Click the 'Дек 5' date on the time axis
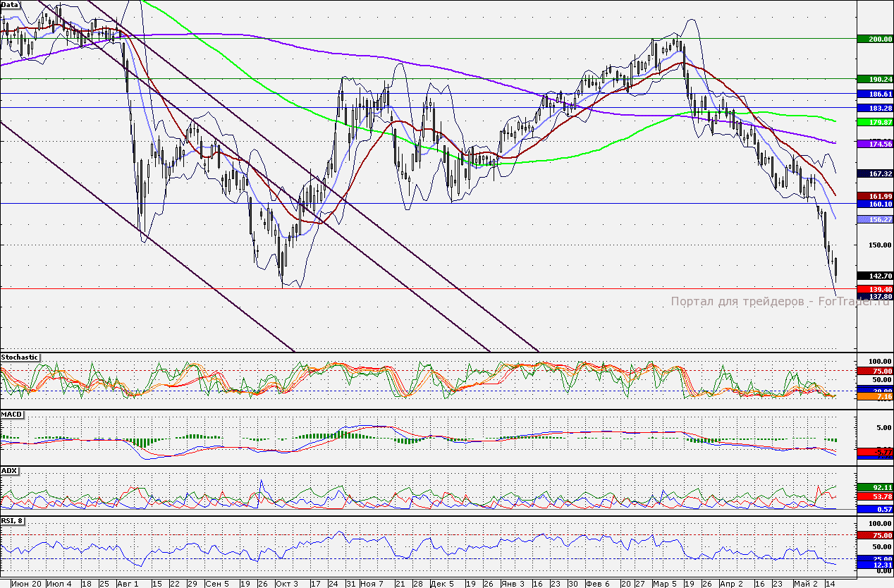Image resolution: width=894 pixels, height=588 pixels. 441,584
